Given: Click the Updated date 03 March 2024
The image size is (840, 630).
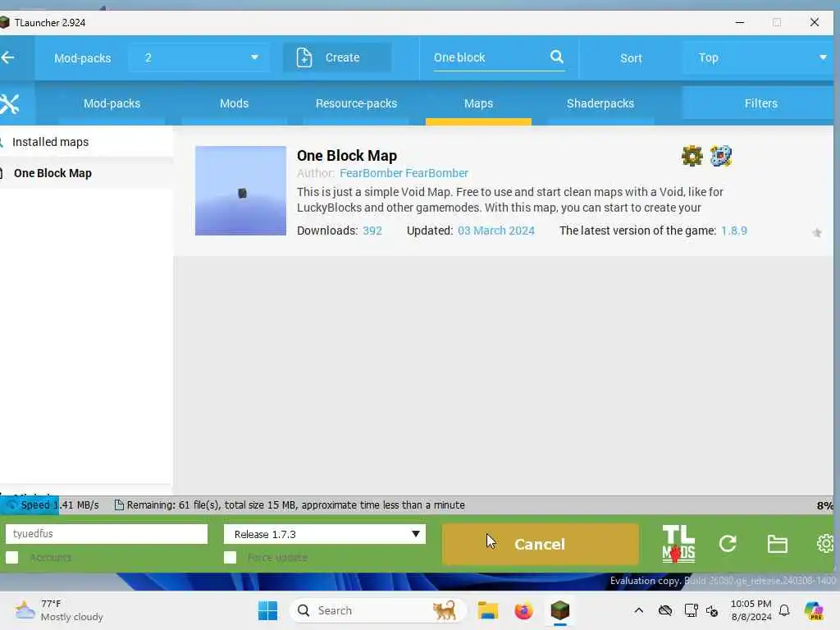Looking at the screenshot, I should (495, 231).
